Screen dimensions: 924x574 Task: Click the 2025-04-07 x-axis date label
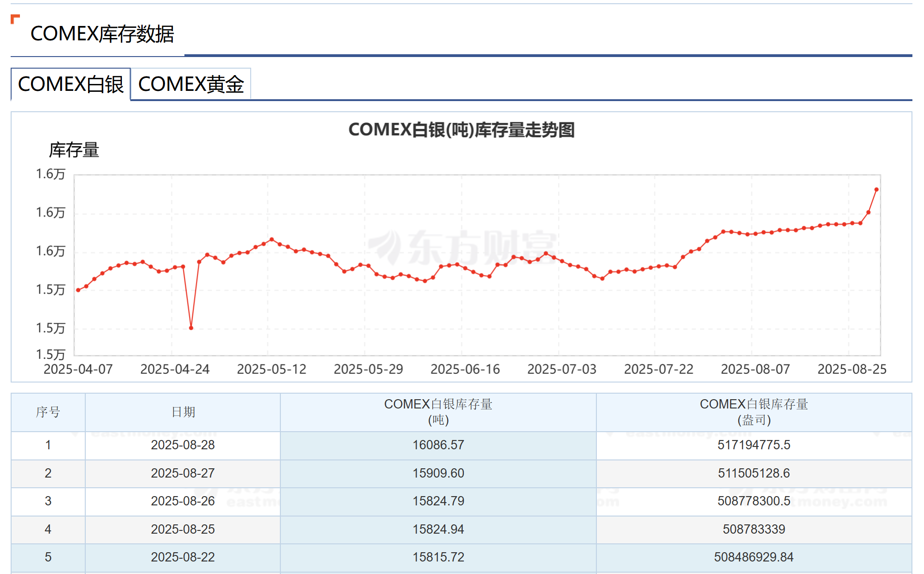[78, 370]
